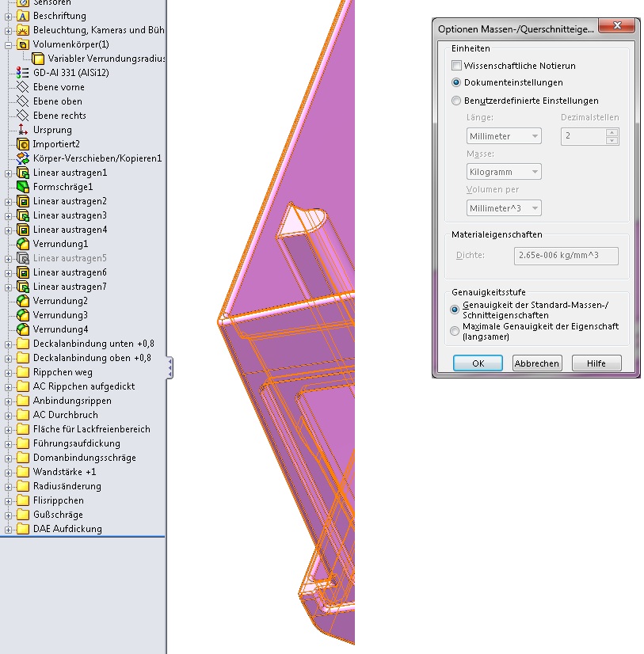Click the Dezimalstellen value field
Screen dimensions: 644x654
584,136
